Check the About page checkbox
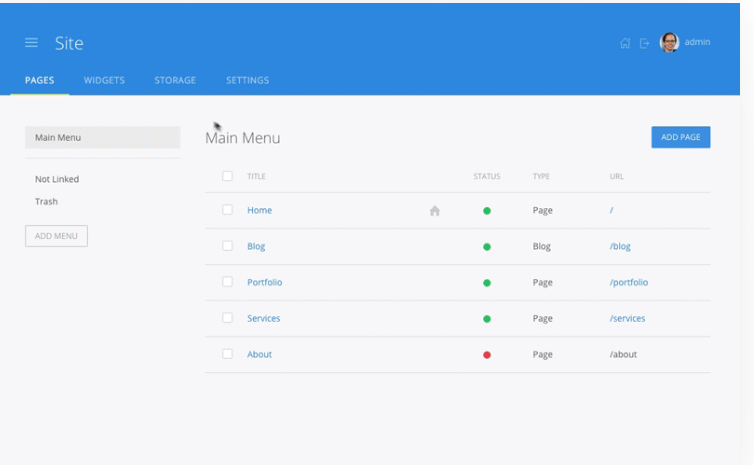Screen dimensions: 754x465 [227, 354]
